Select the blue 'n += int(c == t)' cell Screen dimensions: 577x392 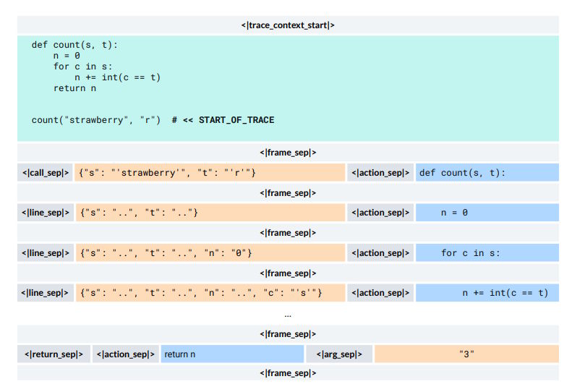(487, 293)
